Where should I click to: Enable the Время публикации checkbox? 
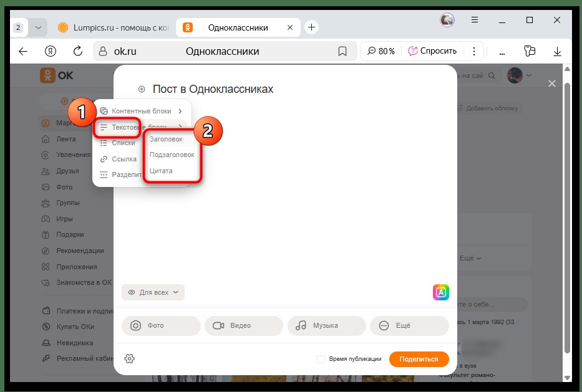pos(321,359)
